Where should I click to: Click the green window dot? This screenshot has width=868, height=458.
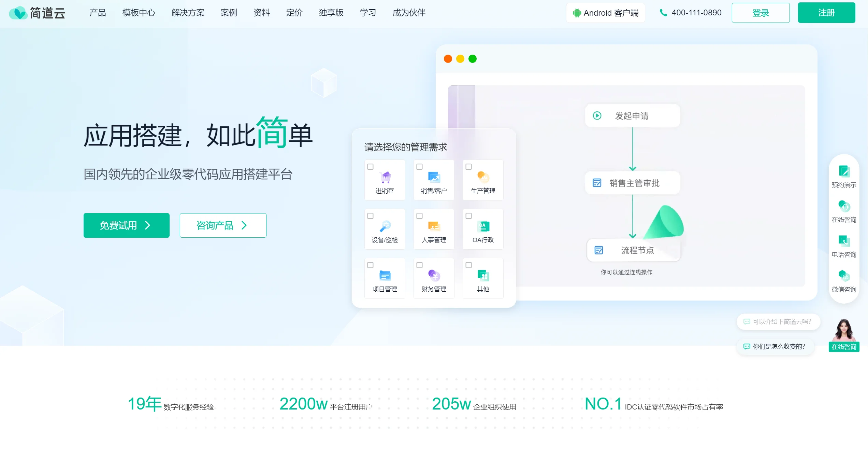[473, 59]
